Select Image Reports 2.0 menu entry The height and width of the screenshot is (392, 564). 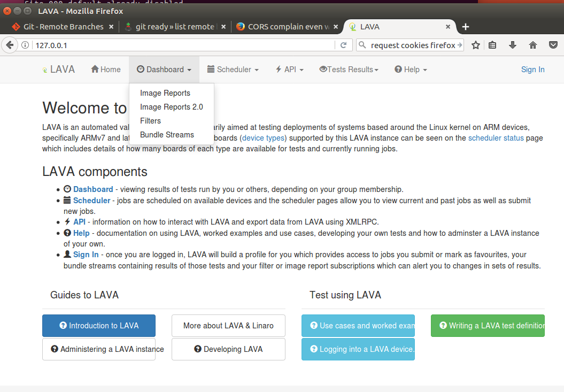pos(171,107)
